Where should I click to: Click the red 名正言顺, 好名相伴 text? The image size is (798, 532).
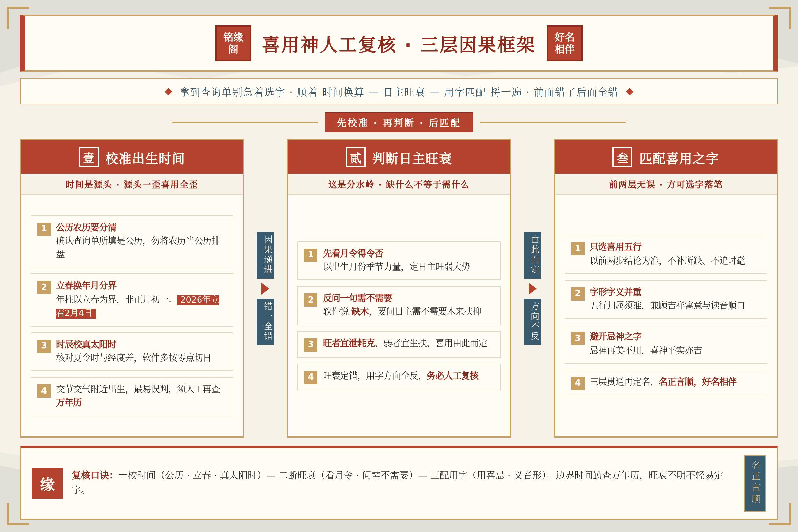point(698,382)
